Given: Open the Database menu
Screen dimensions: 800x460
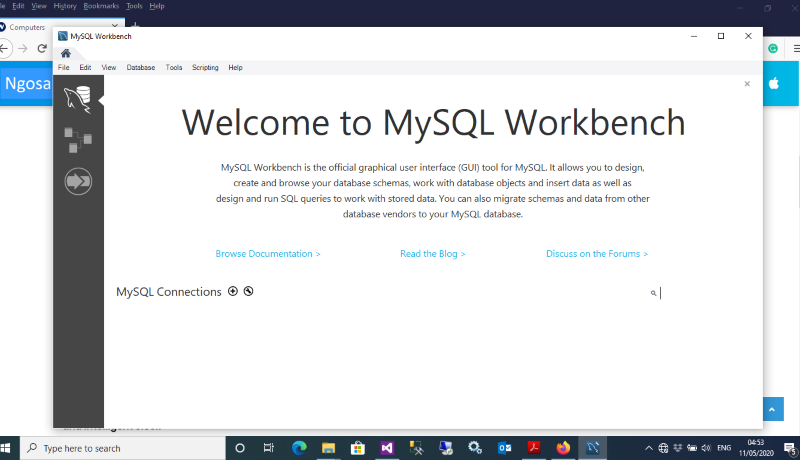Looking at the screenshot, I should click(141, 67).
